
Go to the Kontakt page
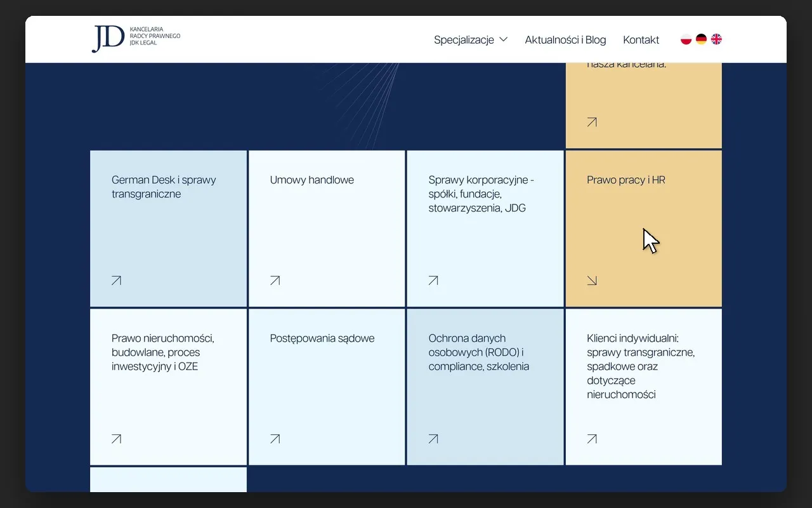pos(641,39)
